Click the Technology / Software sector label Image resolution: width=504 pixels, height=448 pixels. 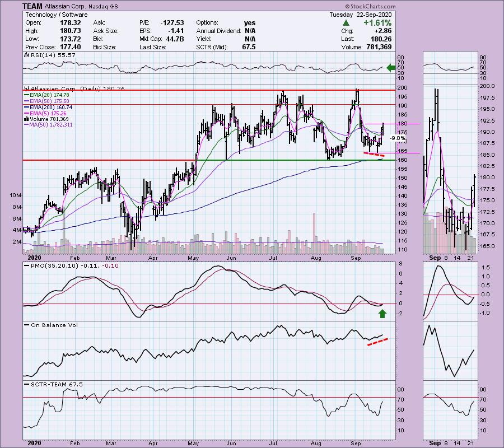57,15
